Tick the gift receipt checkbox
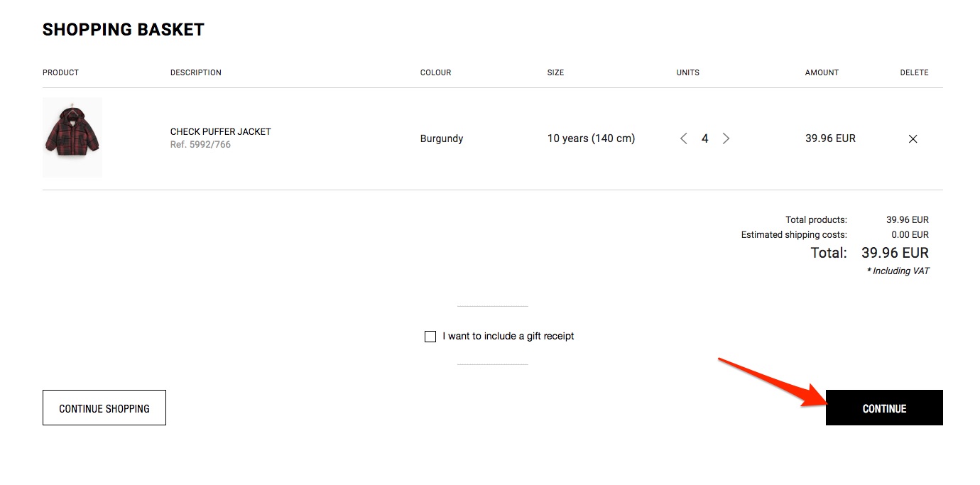The width and height of the screenshot is (980, 485). tap(430, 337)
